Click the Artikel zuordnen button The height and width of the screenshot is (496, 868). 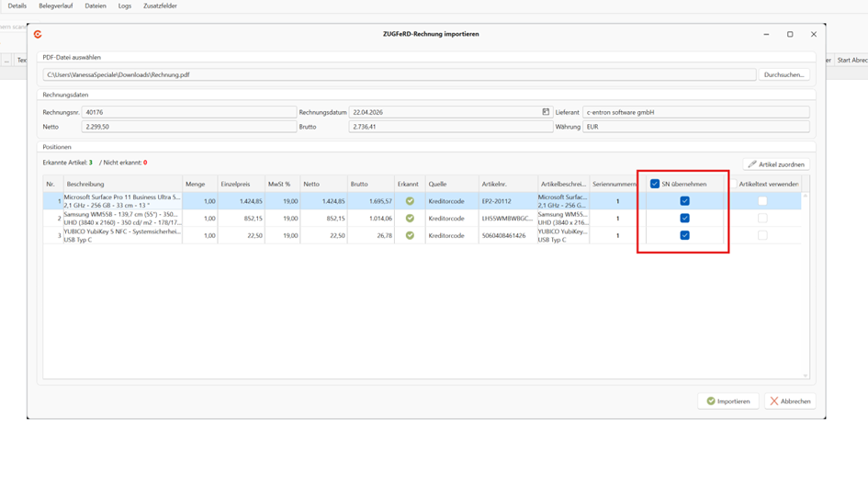(776, 164)
